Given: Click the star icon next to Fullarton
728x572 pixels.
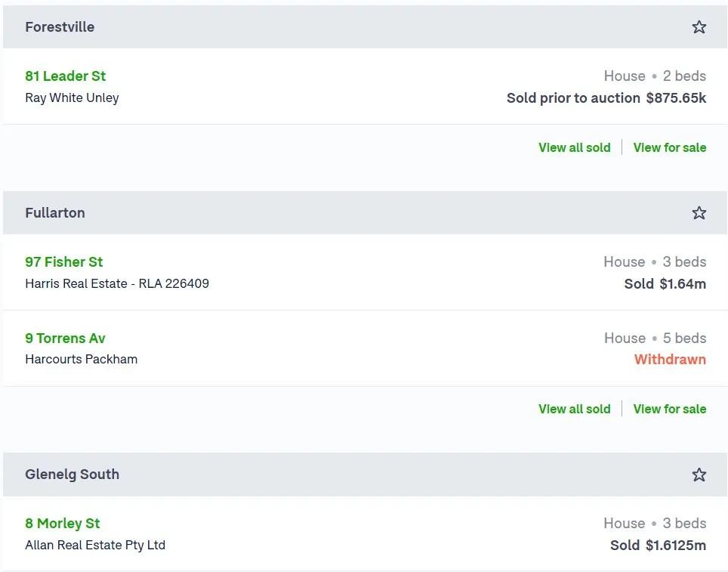Looking at the screenshot, I should coord(699,213).
